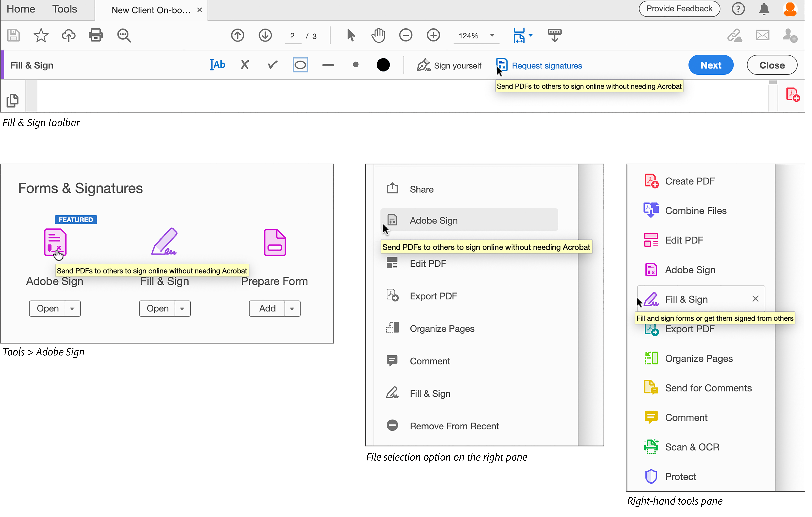Viewport: 812px width, 517px height.
Task: Select the crossmark tool in Fill & Sign toolbar
Action: pyautogui.click(x=245, y=65)
